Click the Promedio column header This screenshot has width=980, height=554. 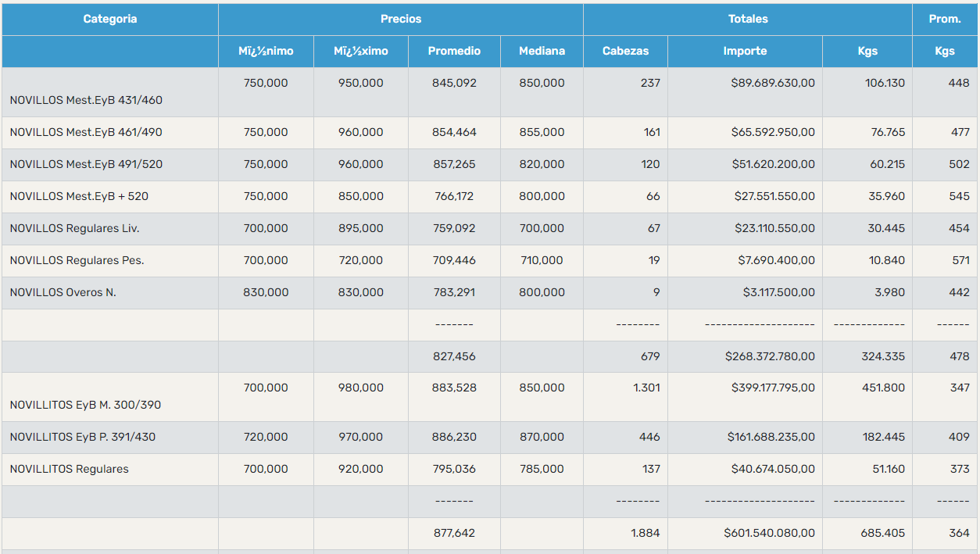tap(454, 51)
